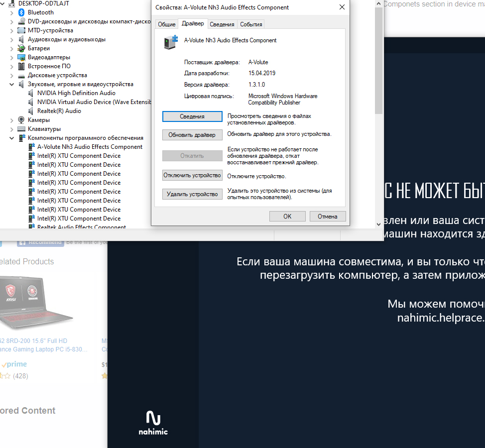Click the Камеры camera icon

[21, 120]
